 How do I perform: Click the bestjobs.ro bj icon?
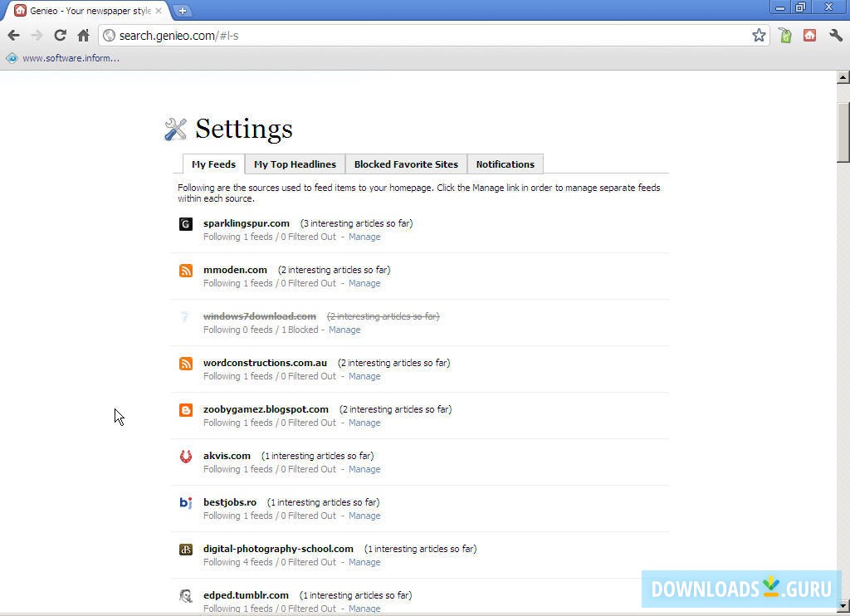pos(186,502)
